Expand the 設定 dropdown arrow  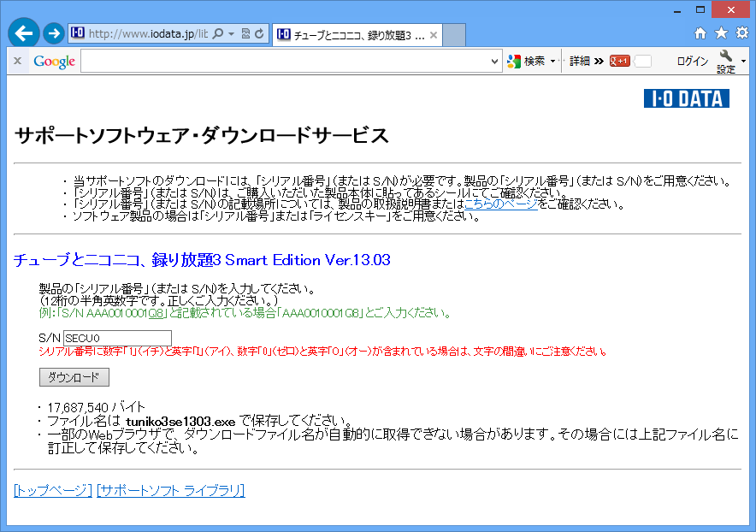coord(743,62)
